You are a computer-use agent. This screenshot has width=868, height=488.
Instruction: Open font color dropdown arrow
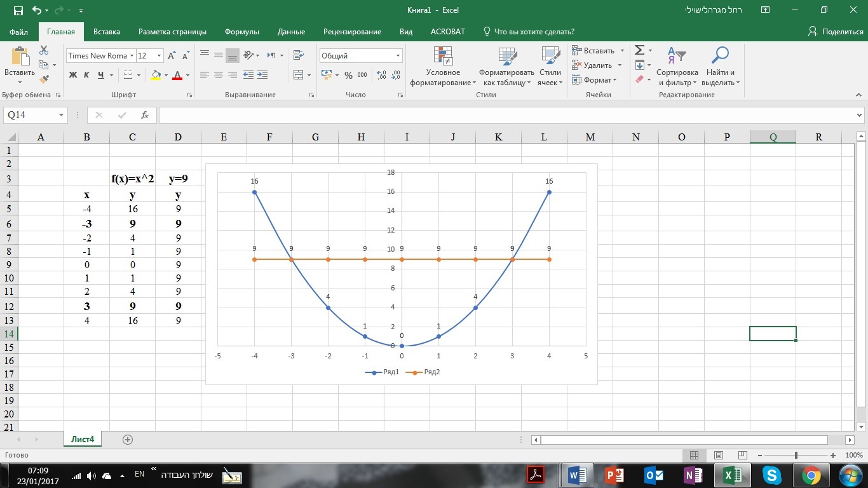[x=187, y=75]
